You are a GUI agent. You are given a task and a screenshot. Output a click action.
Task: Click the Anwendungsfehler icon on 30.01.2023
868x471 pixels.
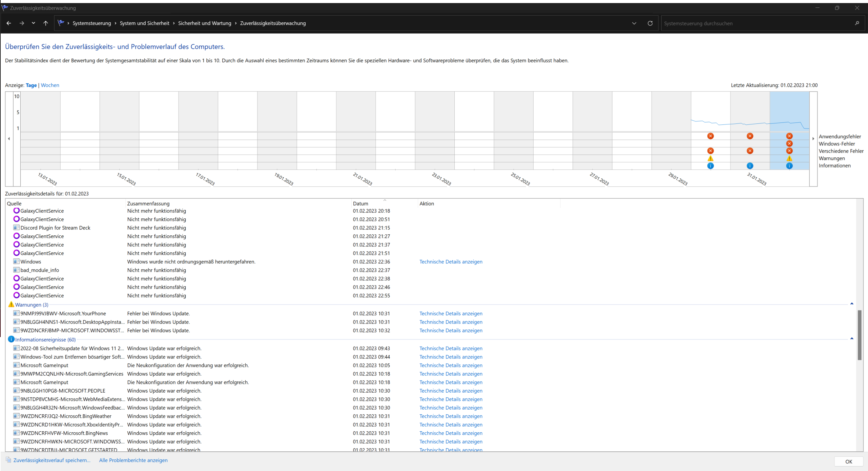(x=710, y=136)
